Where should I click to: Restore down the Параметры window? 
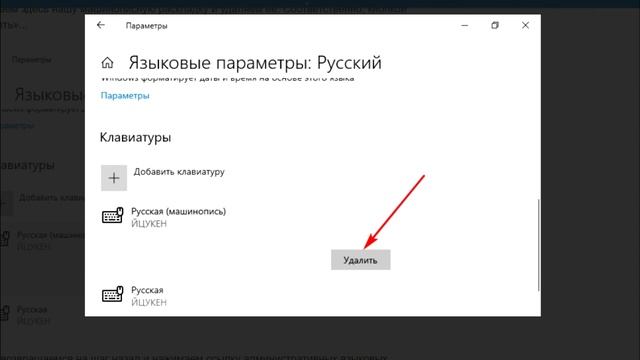point(495,25)
